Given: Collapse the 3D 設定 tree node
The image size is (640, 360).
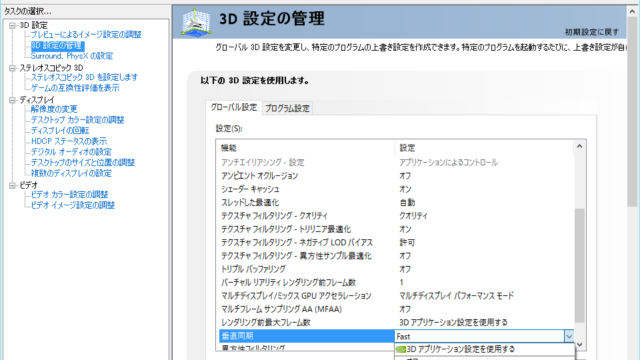Looking at the screenshot, I should pyautogui.click(x=12, y=26).
